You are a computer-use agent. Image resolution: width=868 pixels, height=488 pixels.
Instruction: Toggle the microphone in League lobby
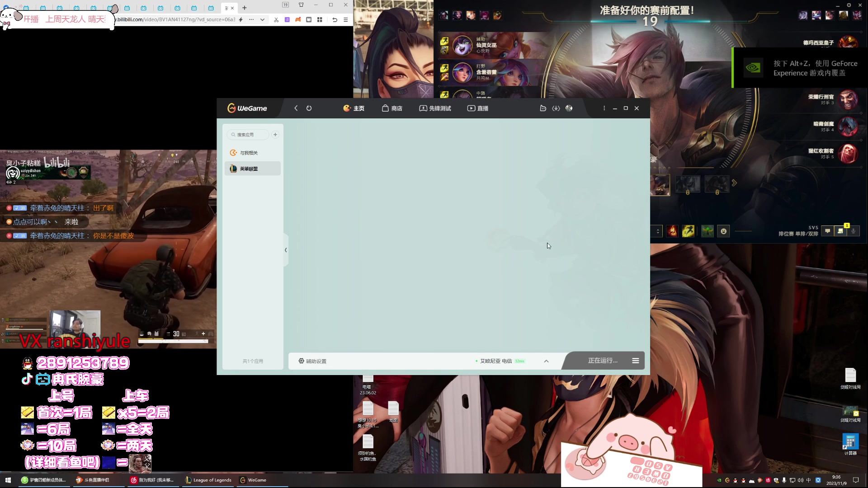(854, 231)
